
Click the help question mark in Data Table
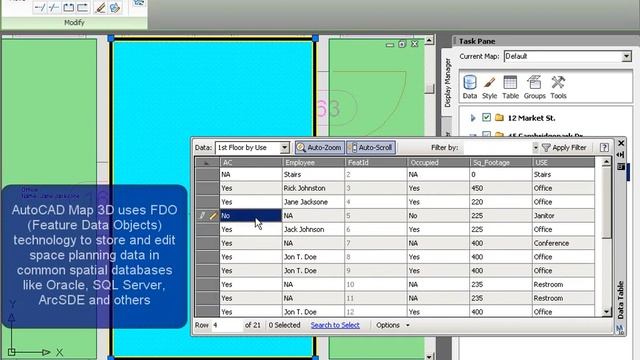pyautogui.click(x=604, y=148)
